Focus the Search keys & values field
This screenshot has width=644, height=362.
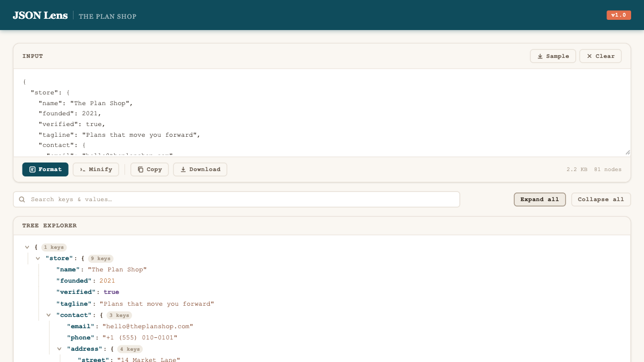(237, 200)
